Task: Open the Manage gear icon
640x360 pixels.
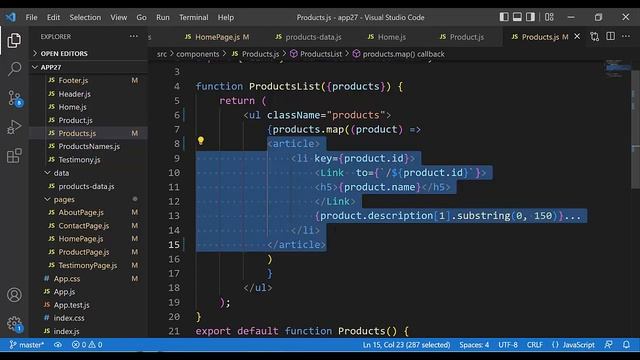Action: 15,324
